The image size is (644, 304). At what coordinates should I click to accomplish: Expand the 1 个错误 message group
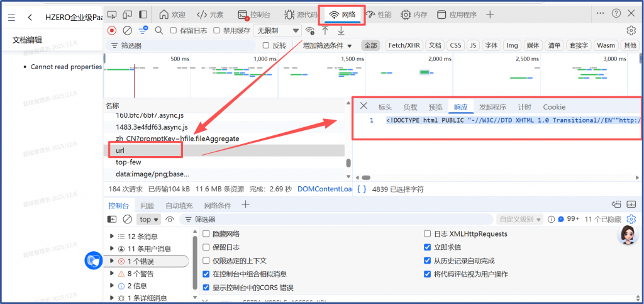113,261
